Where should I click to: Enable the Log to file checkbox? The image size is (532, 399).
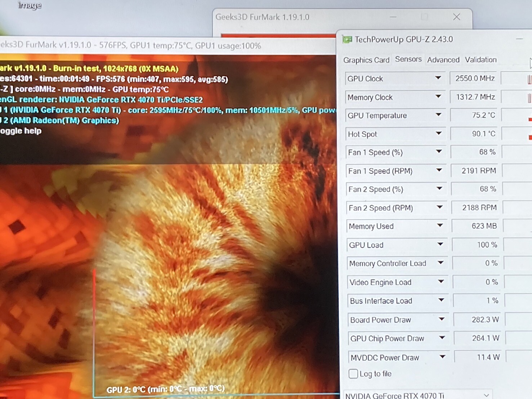click(353, 374)
